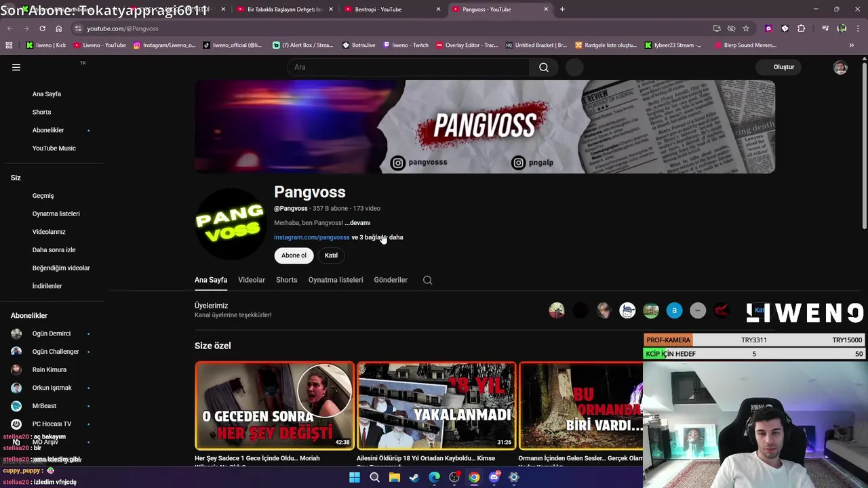Click the Katıl join button

coord(331,256)
